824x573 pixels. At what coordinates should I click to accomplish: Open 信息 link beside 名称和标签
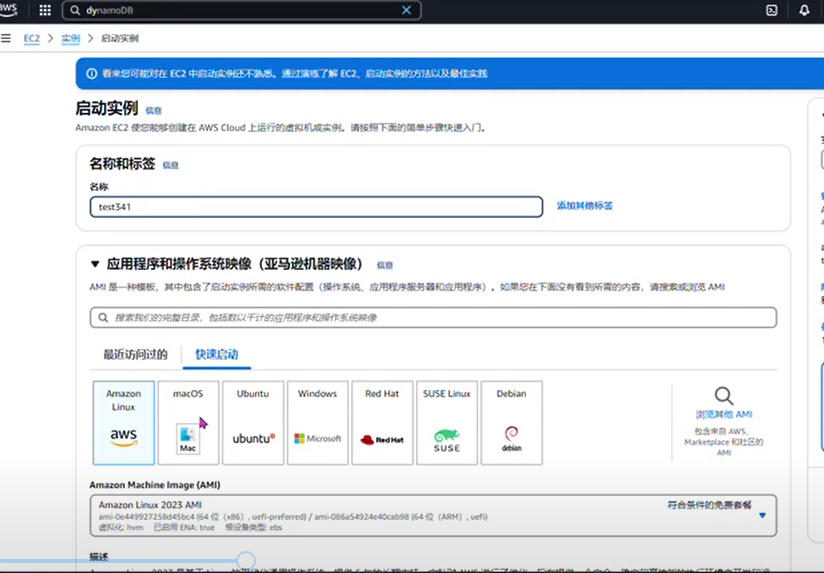tap(170, 165)
